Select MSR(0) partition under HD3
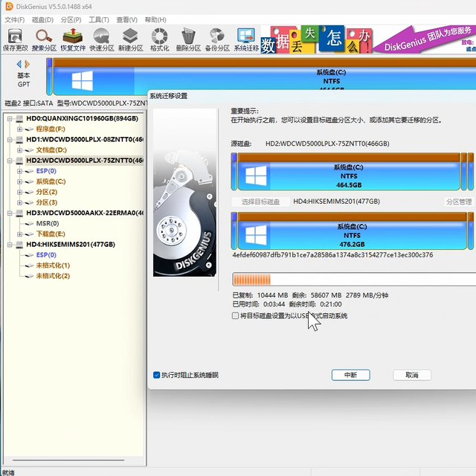Screen dimensions: 476x476 coord(48,223)
